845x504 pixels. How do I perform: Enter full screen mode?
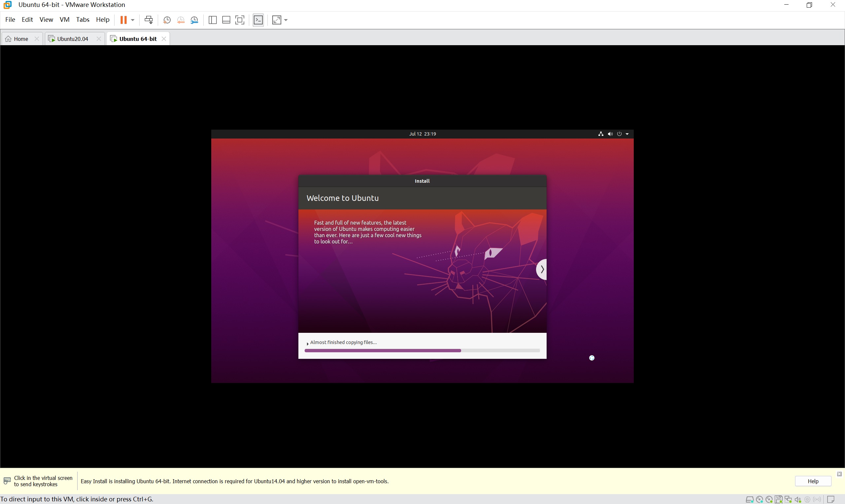coord(240,20)
